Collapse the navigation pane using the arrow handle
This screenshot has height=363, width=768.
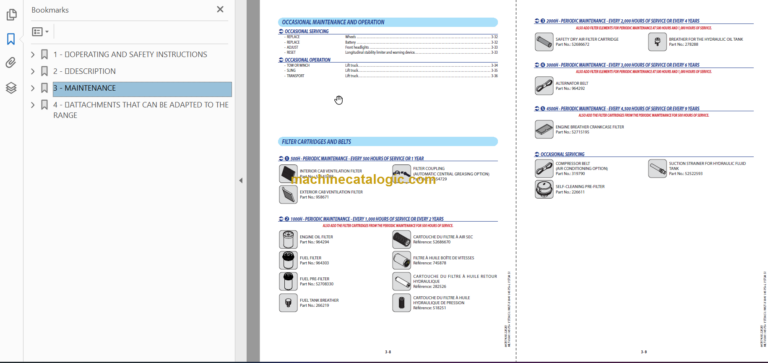click(x=240, y=181)
